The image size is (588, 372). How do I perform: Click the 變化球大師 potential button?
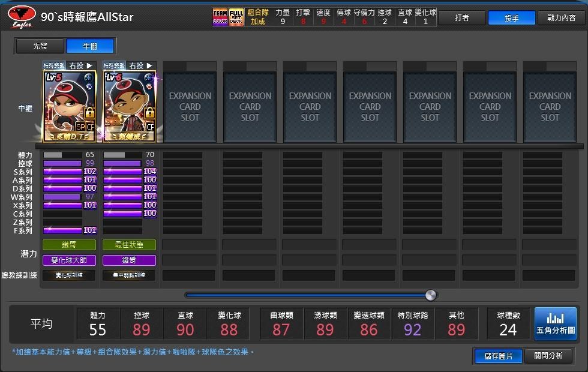click(x=69, y=260)
